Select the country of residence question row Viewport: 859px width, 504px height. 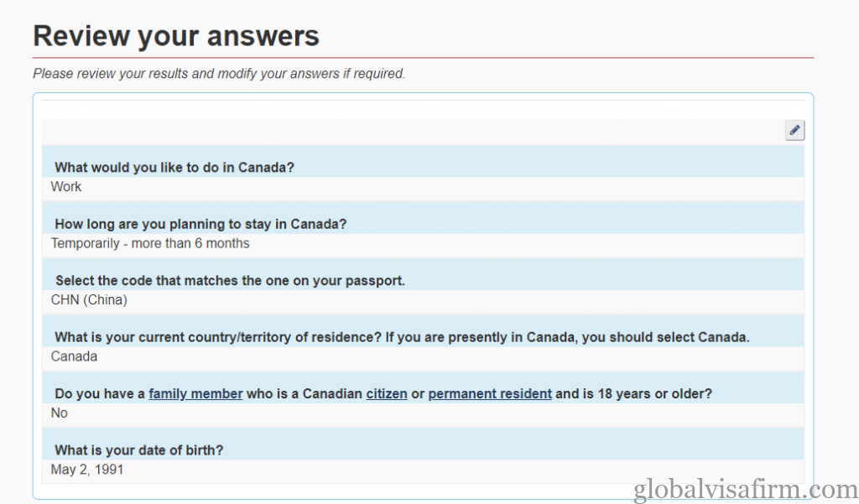coord(402,337)
